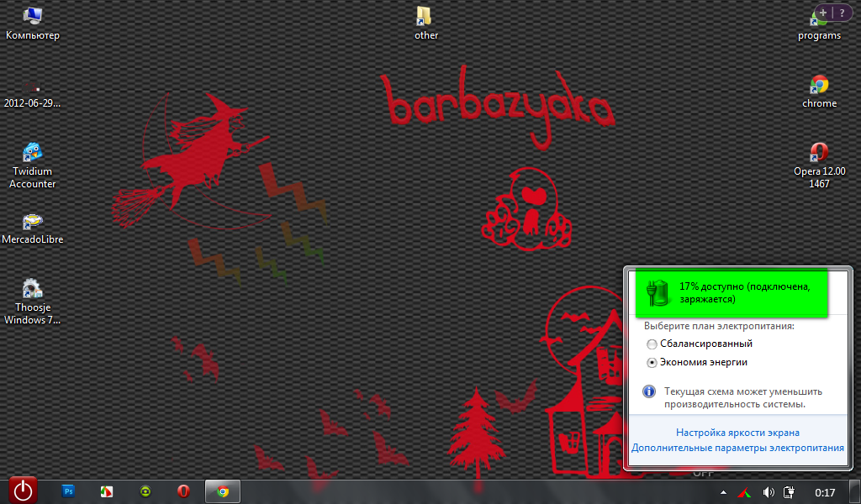This screenshot has width=861, height=504.
Task: Click the red Opera taskbar icon
Action: [x=183, y=491]
